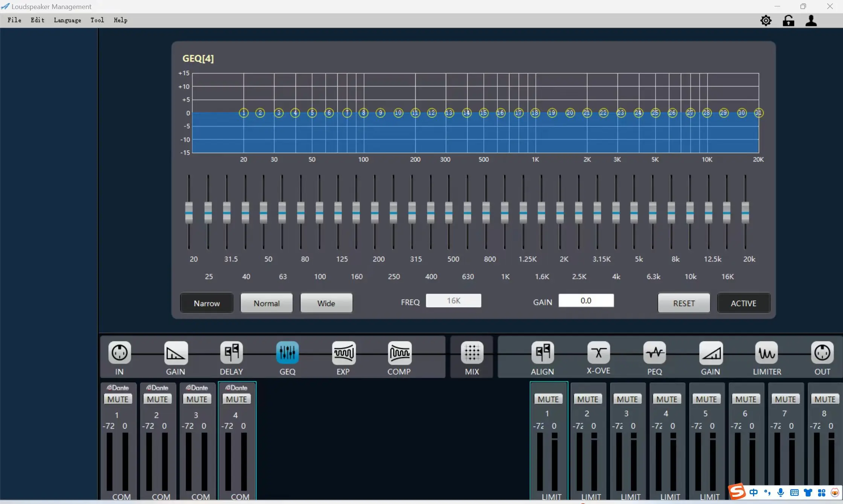The width and height of the screenshot is (843, 504).
Task: Select EQ band node 1 on graph
Action: pos(244,113)
